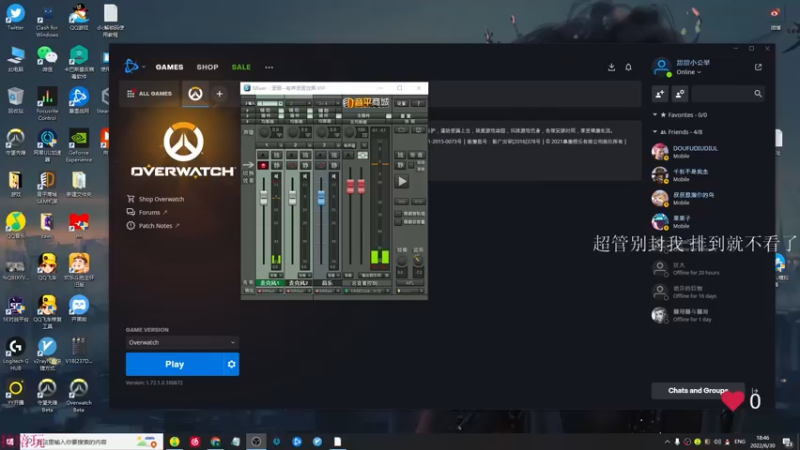Adjust the left red master fader
Viewport: 800px width, 450px height.
click(351, 187)
